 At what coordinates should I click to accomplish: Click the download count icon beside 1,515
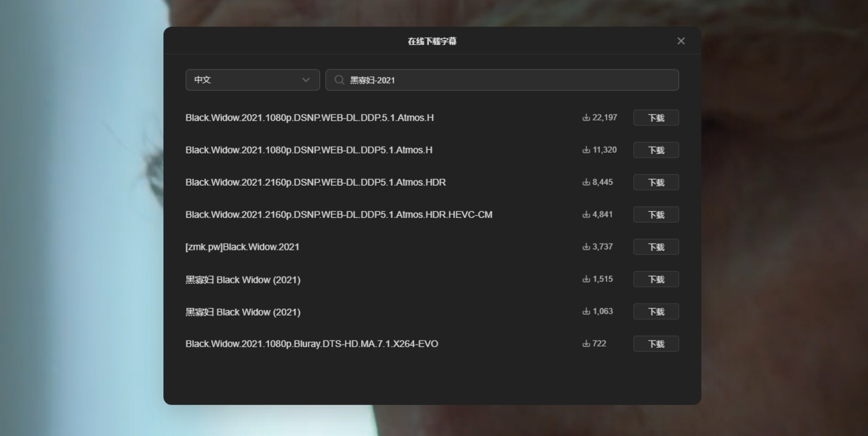pyautogui.click(x=586, y=279)
